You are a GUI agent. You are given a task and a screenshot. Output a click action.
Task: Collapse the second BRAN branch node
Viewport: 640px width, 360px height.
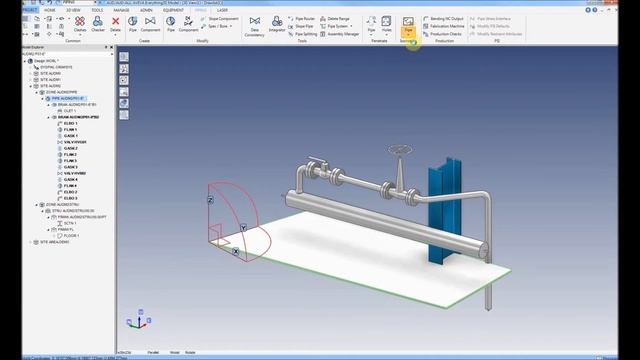[49, 117]
